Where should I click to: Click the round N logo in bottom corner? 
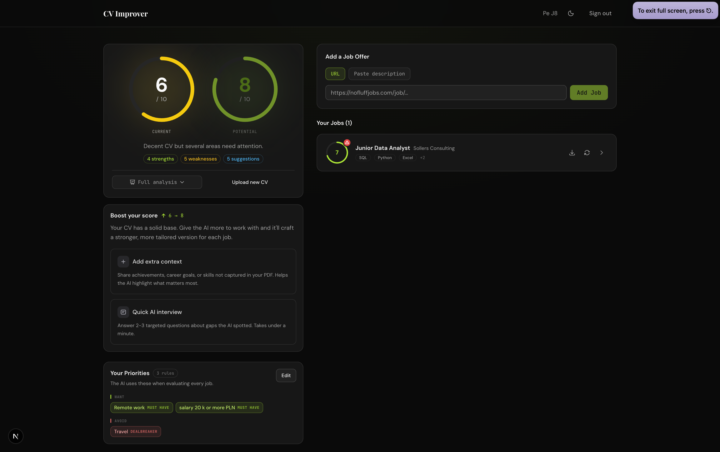click(15, 436)
